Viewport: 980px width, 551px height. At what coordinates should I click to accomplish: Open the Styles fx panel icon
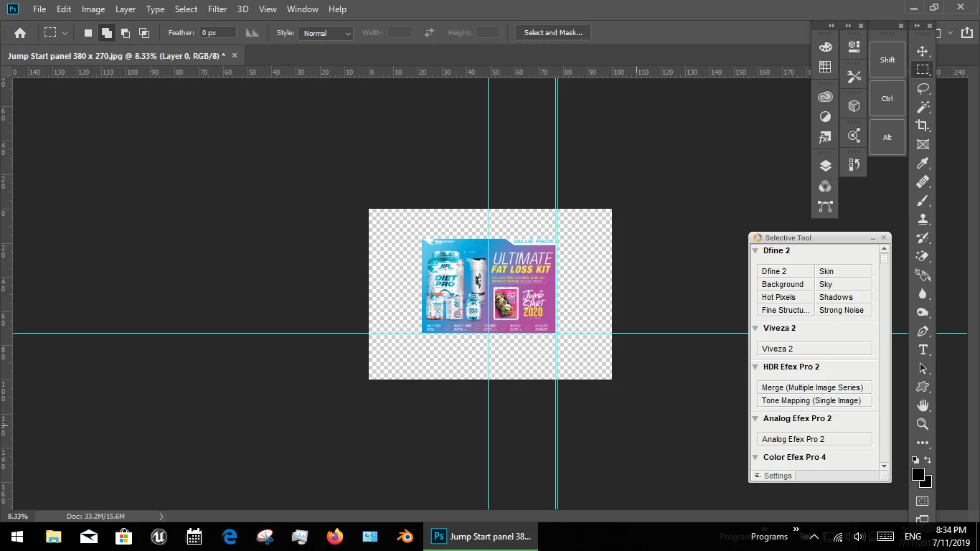[x=825, y=137]
